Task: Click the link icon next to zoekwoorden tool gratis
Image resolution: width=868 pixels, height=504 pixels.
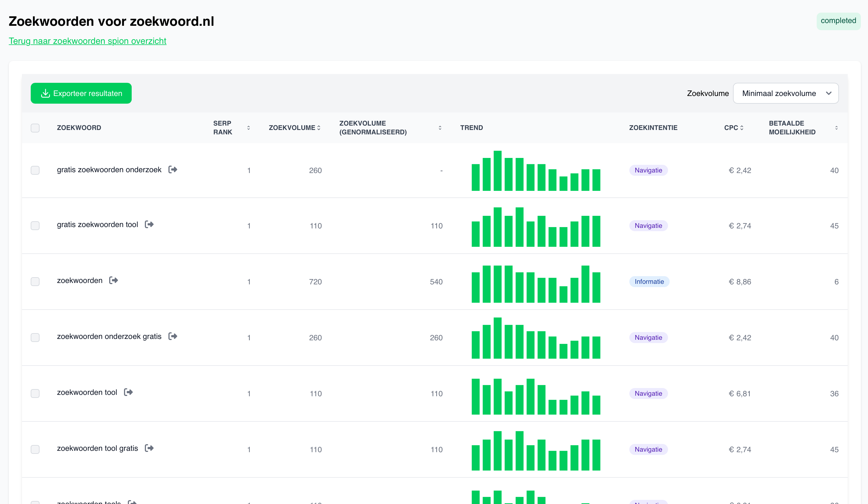Action: tap(150, 448)
